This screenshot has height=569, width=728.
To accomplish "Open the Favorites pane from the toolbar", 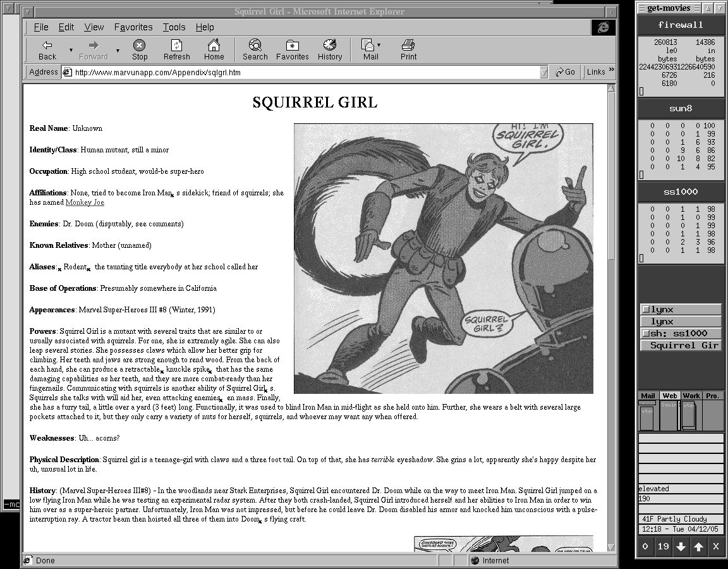I will tap(292, 50).
